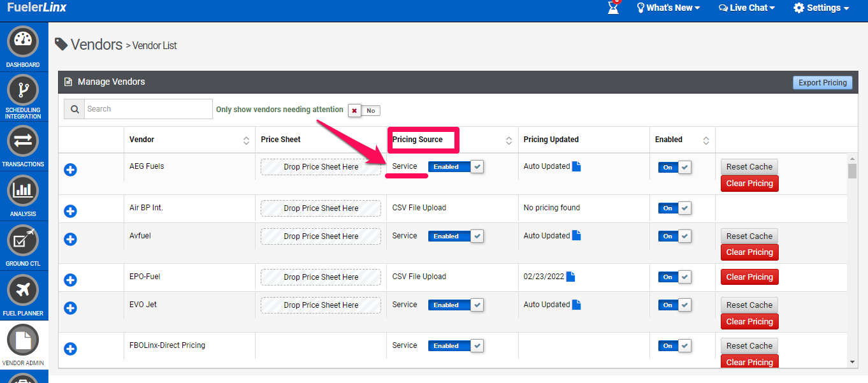The image size is (868, 383).
Task: Switch off Air BP Int. On toggle
Action: click(x=675, y=208)
